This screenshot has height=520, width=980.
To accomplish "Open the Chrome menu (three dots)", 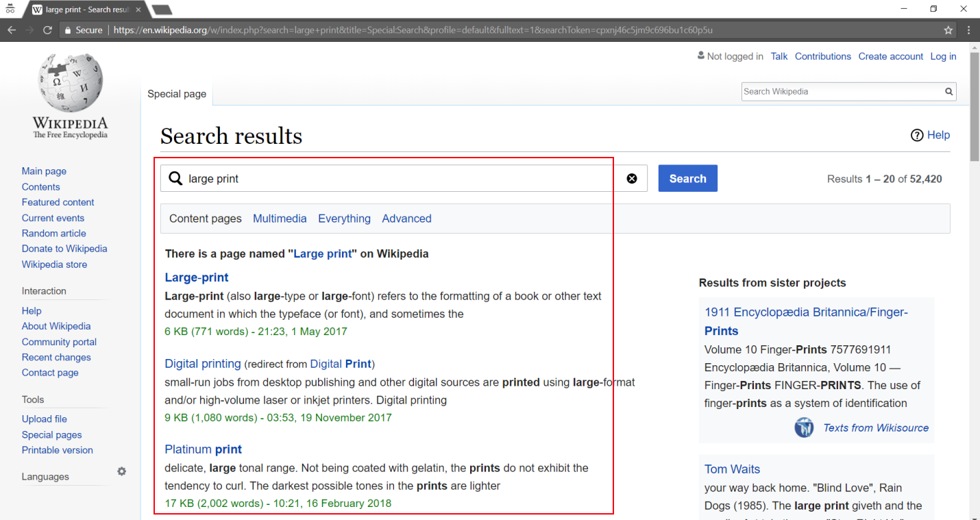I will 969,30.
